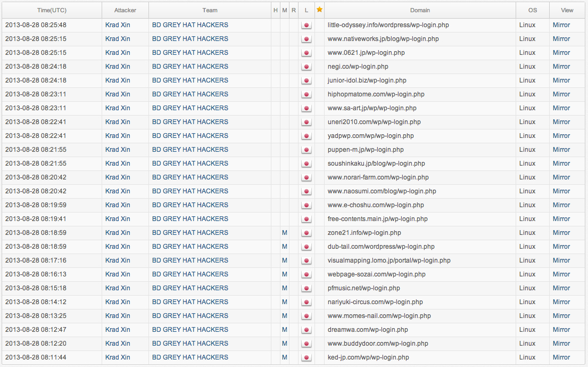This screenshot has height=367, width=588.
Task: Click the M link in visualmapping.lomo.jp row
Action: pyautogui.click(x=285, y=260)
